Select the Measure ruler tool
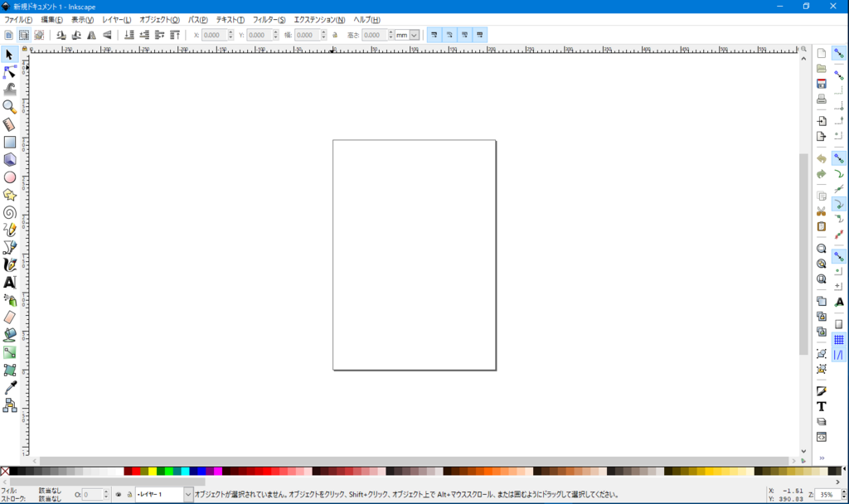The height and width of the screenshot is (504, 849). (x=9, y=124)
